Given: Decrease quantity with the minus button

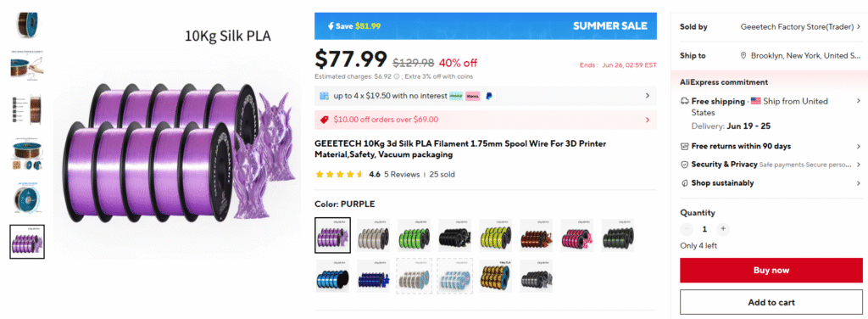Looking at the screenshot, I should [687, 229].
